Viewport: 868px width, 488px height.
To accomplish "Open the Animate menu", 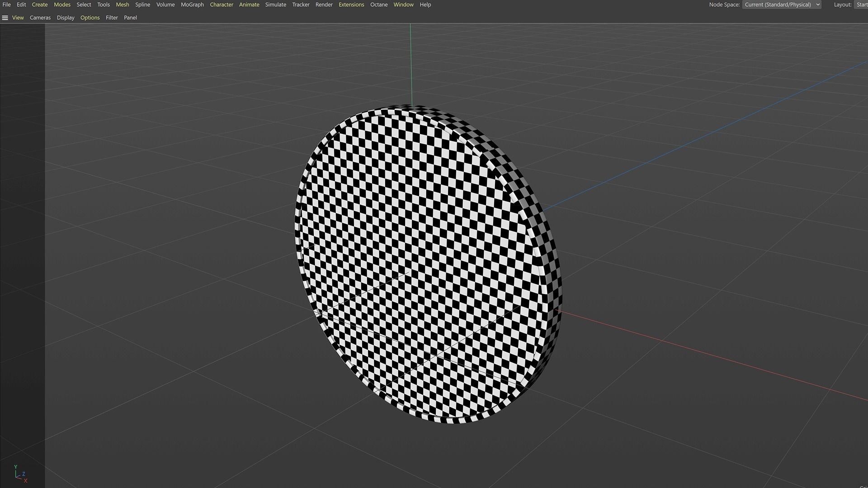I will tap(249, 5).
